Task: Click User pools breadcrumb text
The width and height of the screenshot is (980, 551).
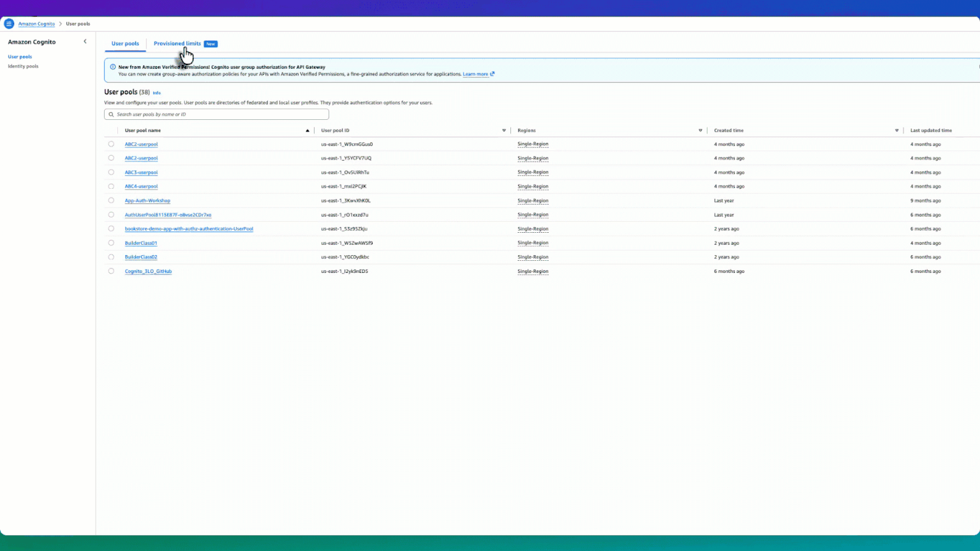Action: (78, 24)
